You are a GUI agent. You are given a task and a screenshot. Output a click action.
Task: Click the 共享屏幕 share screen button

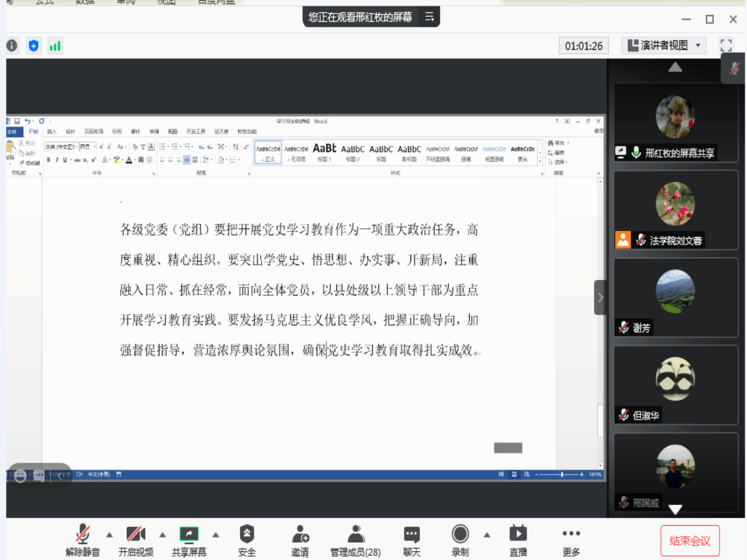[189, 540]
